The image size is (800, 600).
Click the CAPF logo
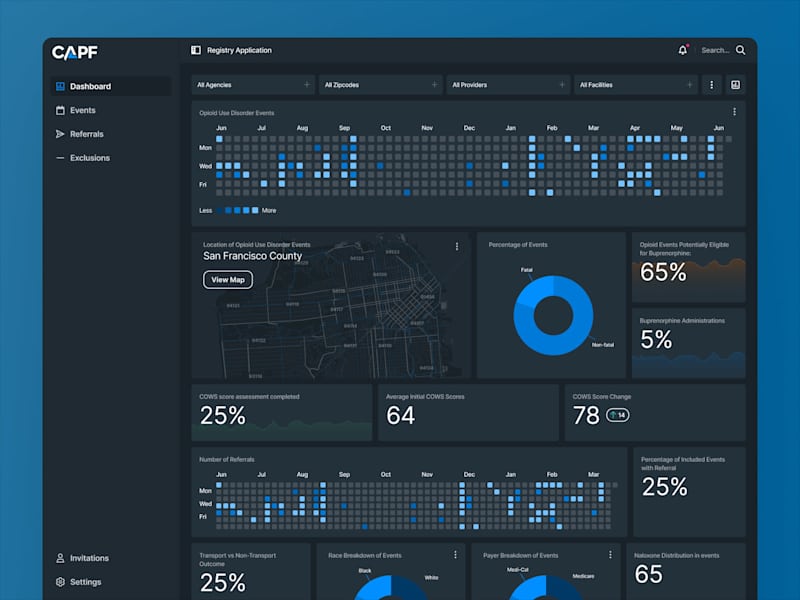coord(74,52)
